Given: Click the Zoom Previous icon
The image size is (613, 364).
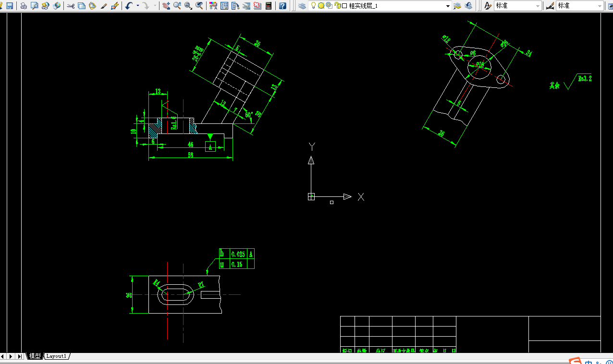Looking at the screenshot, I should (199, 6).
